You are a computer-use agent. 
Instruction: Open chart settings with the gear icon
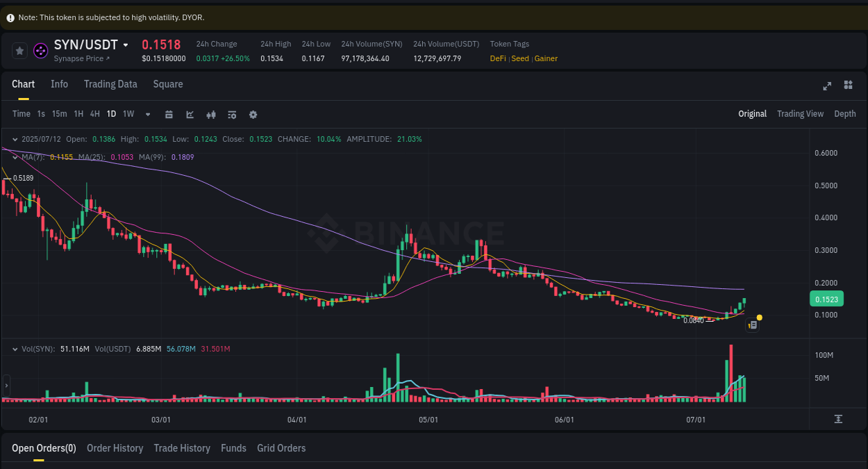253,113
